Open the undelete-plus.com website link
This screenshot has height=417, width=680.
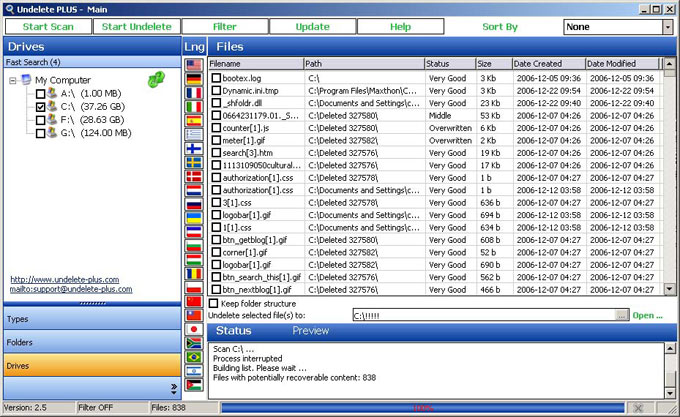(64, 279)
